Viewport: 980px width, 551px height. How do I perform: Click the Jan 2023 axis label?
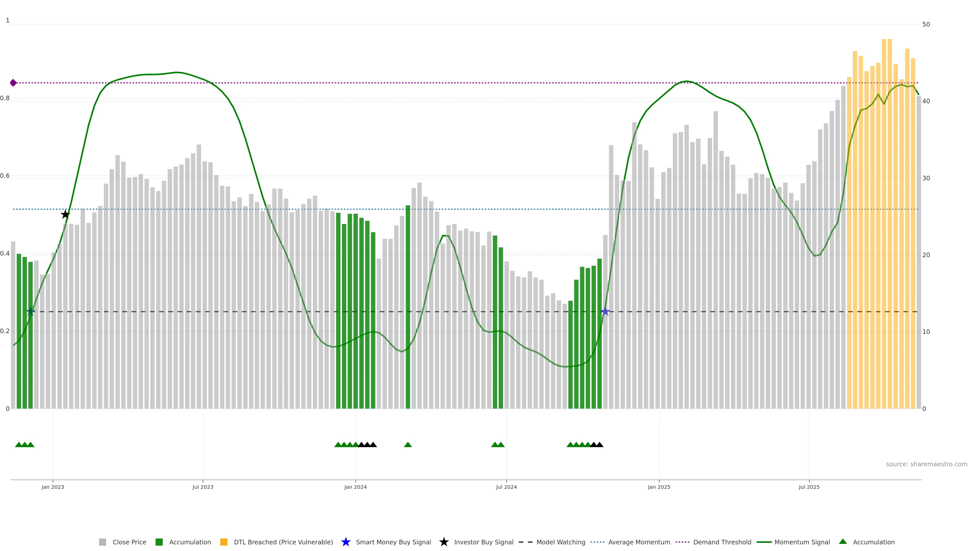[x=53, y=487]
